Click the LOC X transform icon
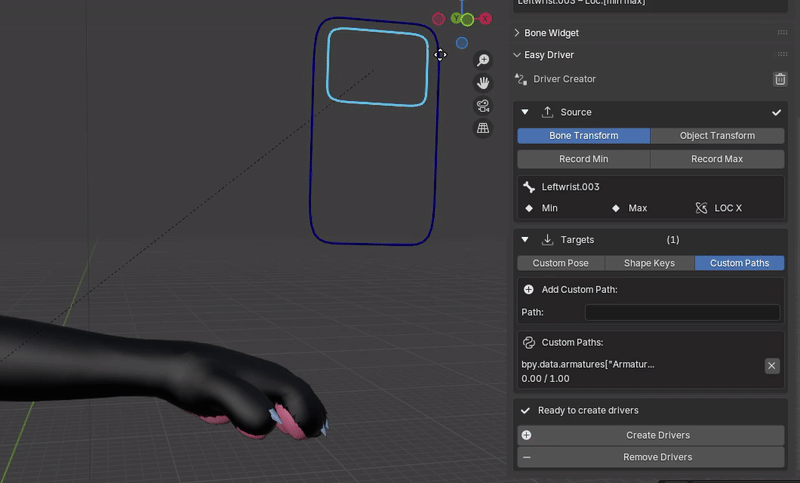This screenshot has height=483, width=800. [x=702, y=208]
